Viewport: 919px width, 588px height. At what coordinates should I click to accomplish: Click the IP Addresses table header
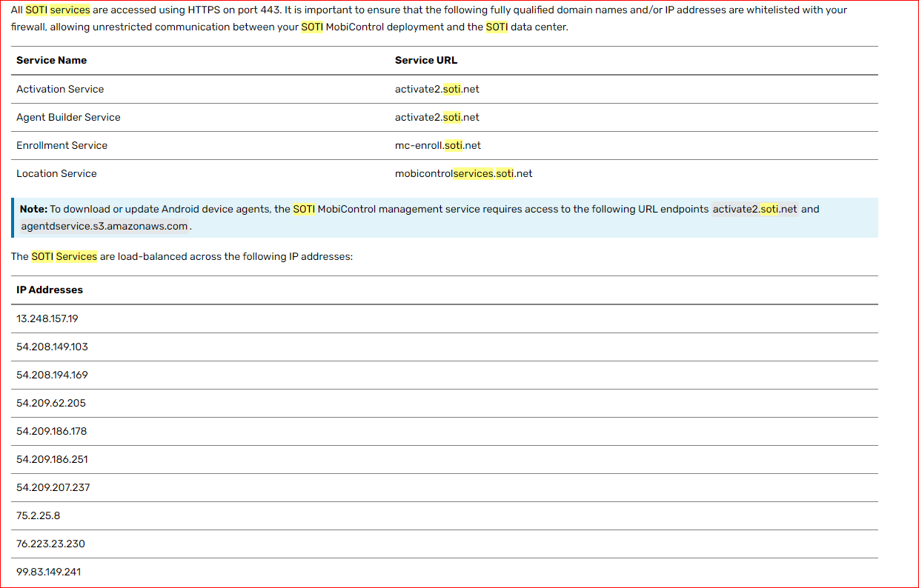pos(50,290)
